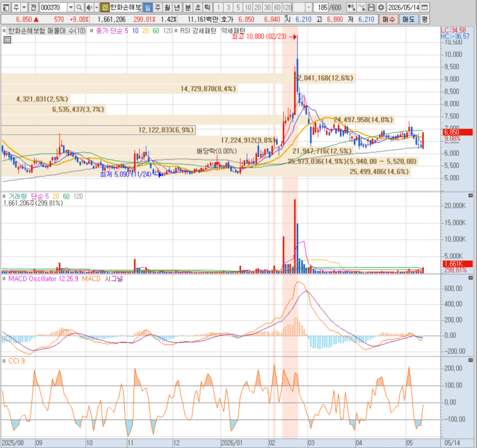Select minute (분) chart period
477x448 pixels.
pos(188,7)
